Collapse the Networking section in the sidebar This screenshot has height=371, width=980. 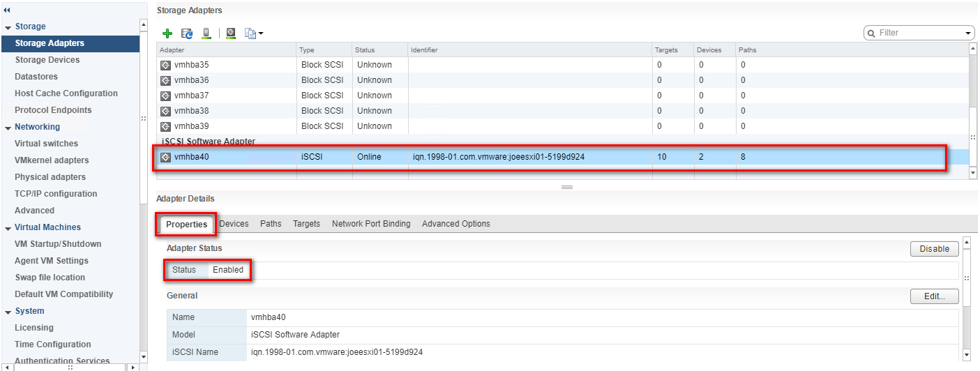(x=8, y=128)
